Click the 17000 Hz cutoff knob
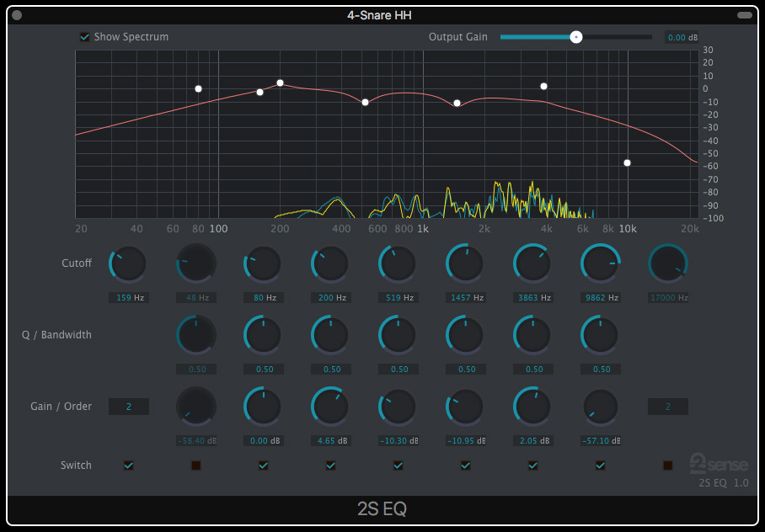Screen dimensions: 765x532 pos(668,263)
